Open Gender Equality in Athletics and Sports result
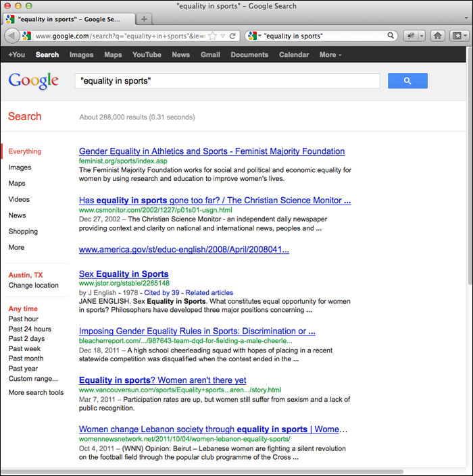The height and width of the screenshot is (476, 473). (x=211, y=151)
